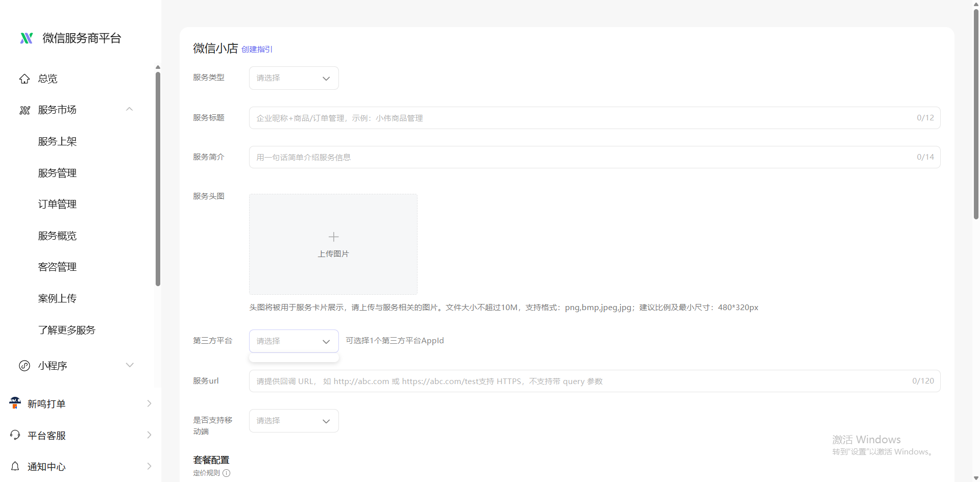980x482 pixels.
Task: Click the 新鸣打单 app icon
Action: click(x=15, y=403)
